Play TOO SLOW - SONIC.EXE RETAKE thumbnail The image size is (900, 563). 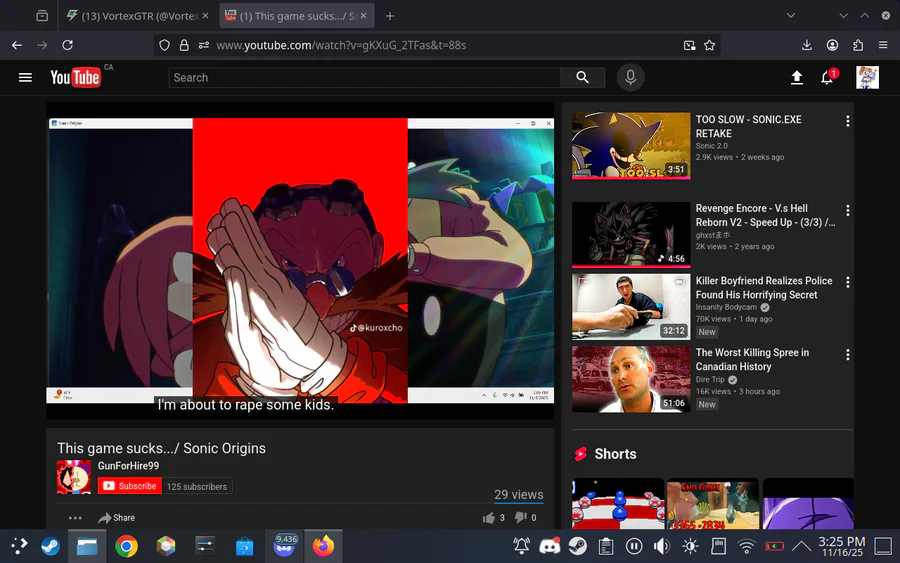(631, 146)
